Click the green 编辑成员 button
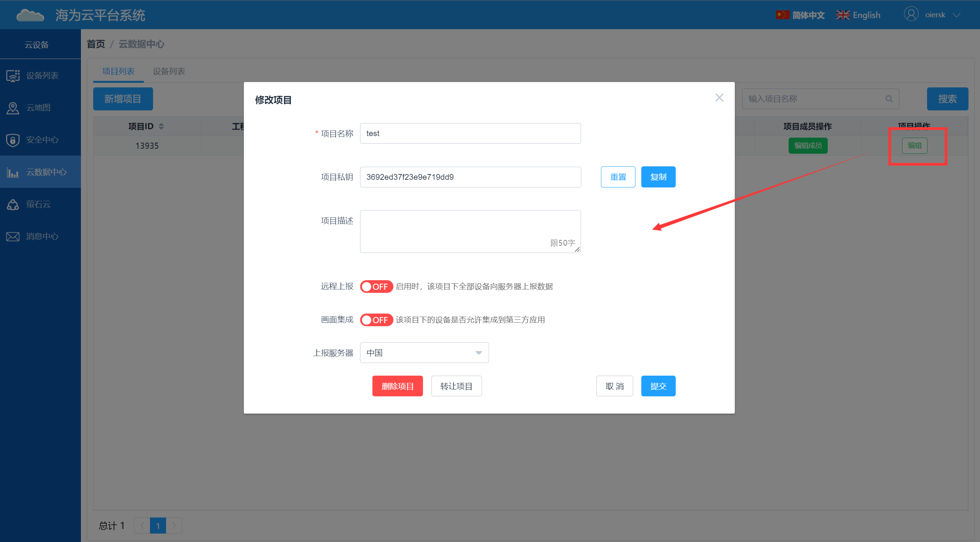The width and height of the screenshot is (980, 542). point(808,146)
